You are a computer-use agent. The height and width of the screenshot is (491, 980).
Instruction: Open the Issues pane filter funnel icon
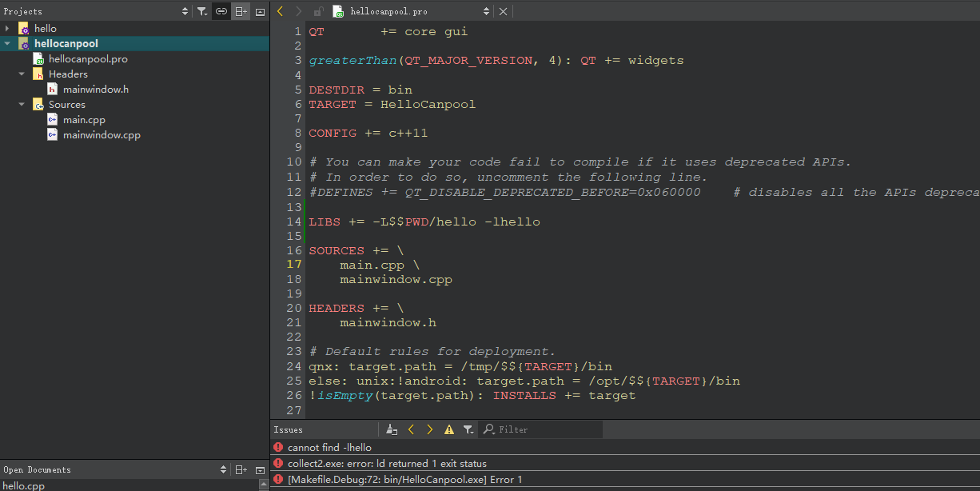coord(468,429)
